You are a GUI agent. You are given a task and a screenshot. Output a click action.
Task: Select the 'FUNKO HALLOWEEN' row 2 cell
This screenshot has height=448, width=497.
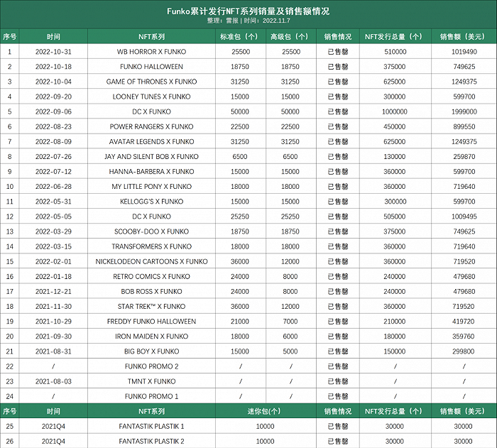[151, 67]
